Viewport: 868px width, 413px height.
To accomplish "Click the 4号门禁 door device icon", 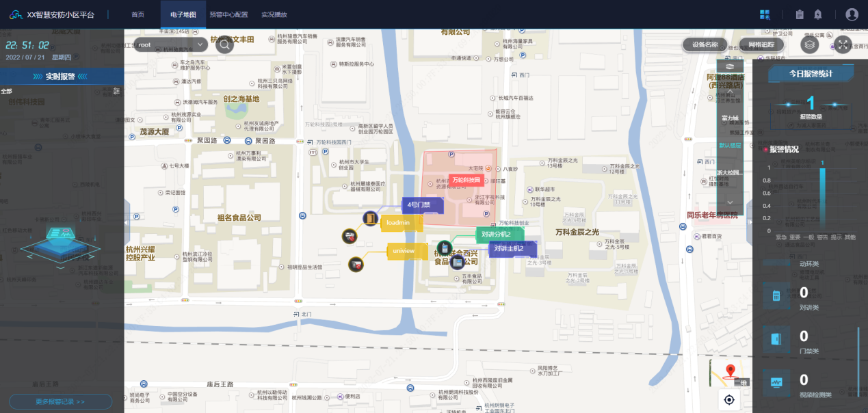I will click(x=370, y=218).
